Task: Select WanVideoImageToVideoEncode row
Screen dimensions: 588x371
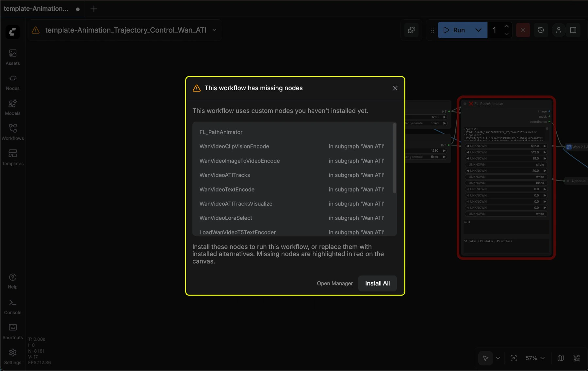Action: pos(292,161)
